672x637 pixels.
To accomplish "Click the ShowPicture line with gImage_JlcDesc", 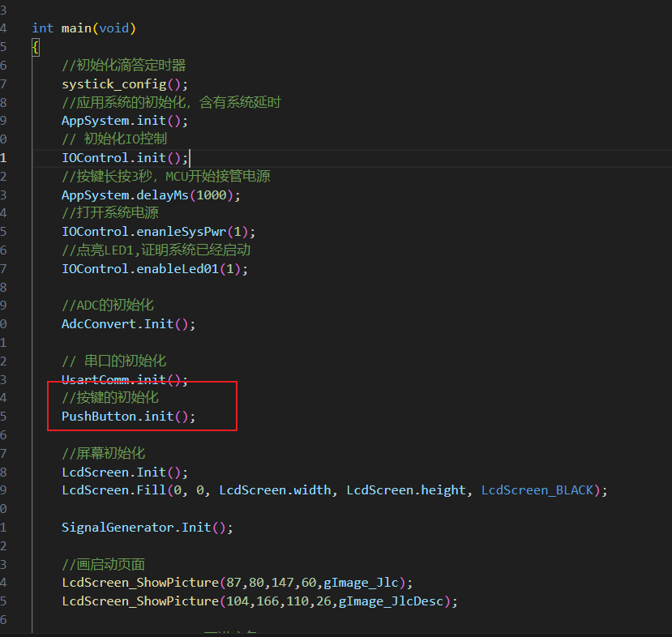I will point(259,601).
